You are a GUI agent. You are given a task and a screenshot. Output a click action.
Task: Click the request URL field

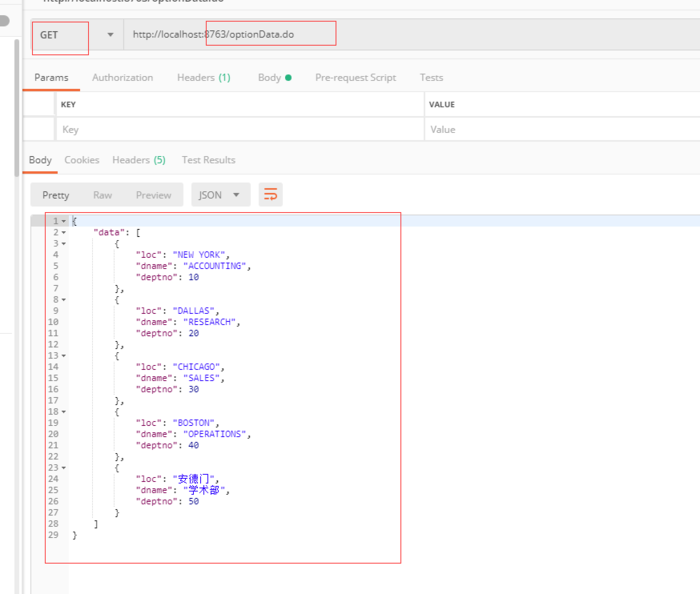pos(411,35)
